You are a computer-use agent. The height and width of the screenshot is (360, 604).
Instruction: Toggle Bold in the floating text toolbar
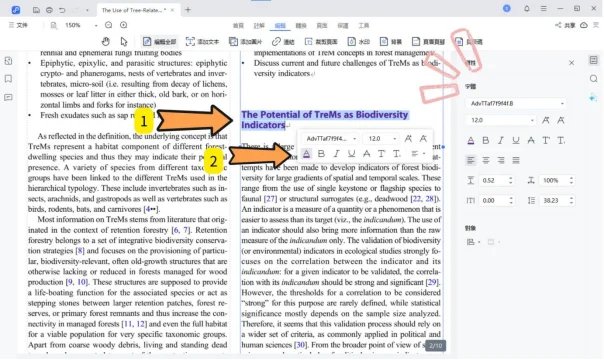coord(321,154)
